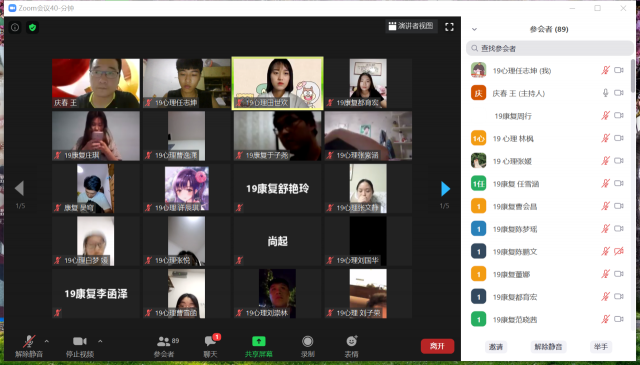Leave the meeting with red button
The image size is (640, 365).
point(437,346)
